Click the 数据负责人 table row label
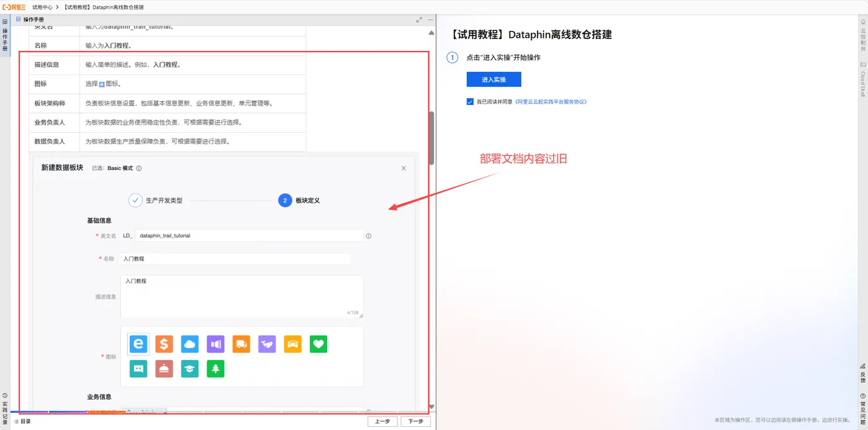 click(x=50, y=141)
